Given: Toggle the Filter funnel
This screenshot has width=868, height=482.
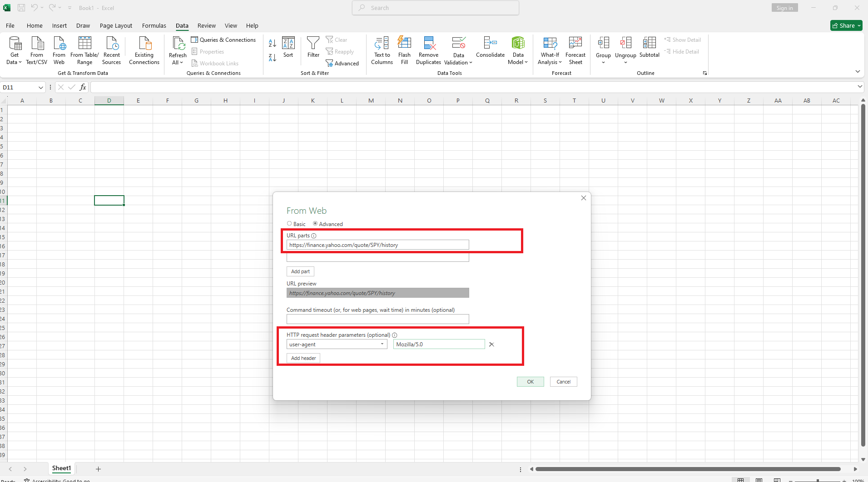Looking at the screenshot, I should tap(313, 47).
